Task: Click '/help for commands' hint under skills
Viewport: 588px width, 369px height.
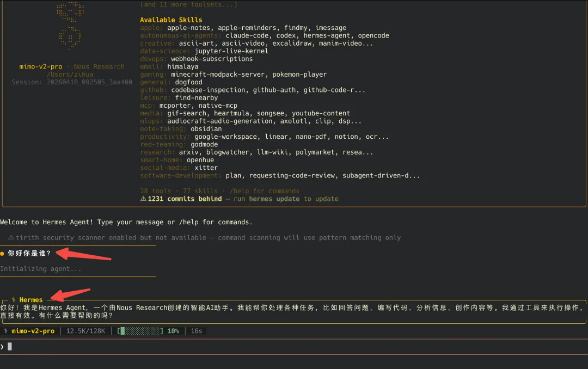Action: [x=265, y=191]
